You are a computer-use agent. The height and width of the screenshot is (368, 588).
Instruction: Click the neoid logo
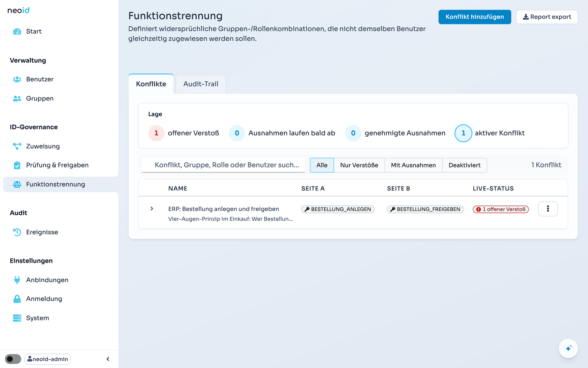click(18, 10)
